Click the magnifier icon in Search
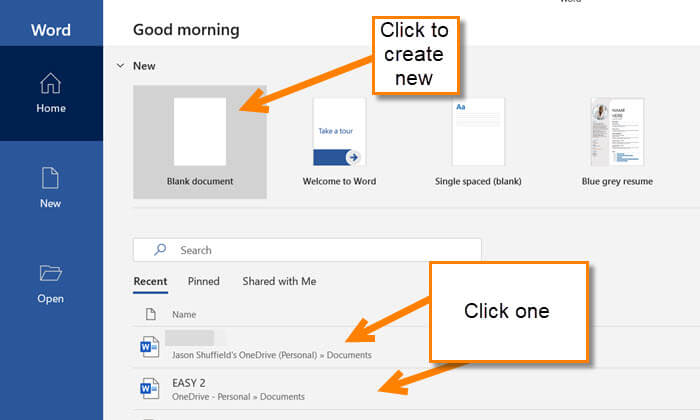This screenshot has height=420, width=700. [160, 250]
